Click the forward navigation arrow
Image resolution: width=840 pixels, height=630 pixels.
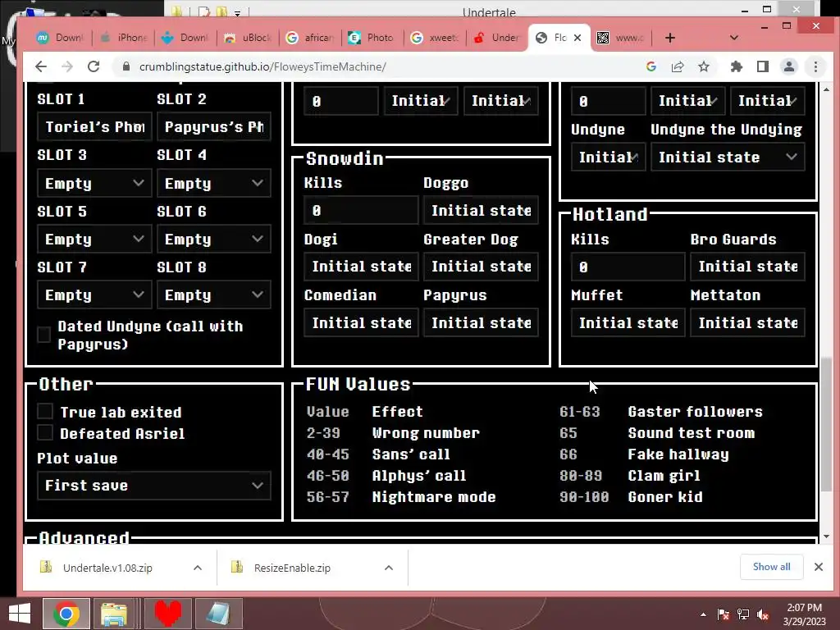click(67, 66)
